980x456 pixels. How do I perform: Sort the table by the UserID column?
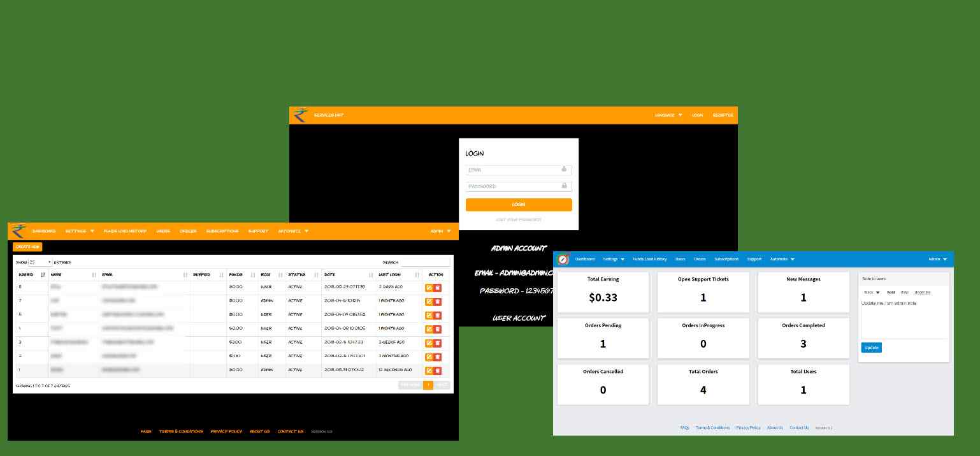(31, 275)
